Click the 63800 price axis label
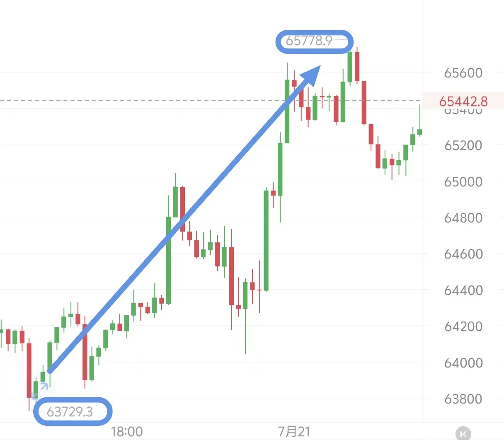Image resolution: width=504 pixels, height=440 pixels. click(463, 399)
